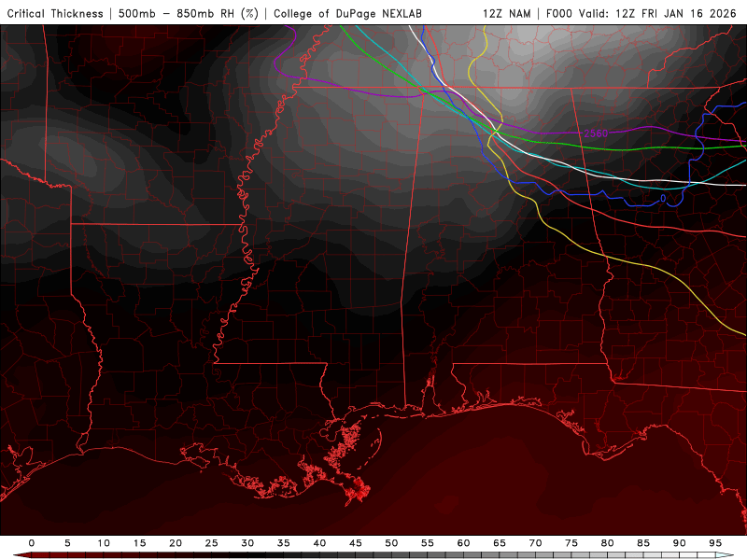Click the "F000 Valid: 12Z FRI JAN 16 2026" text
Viewport: 747px width, 560px height.
[641, 14]
